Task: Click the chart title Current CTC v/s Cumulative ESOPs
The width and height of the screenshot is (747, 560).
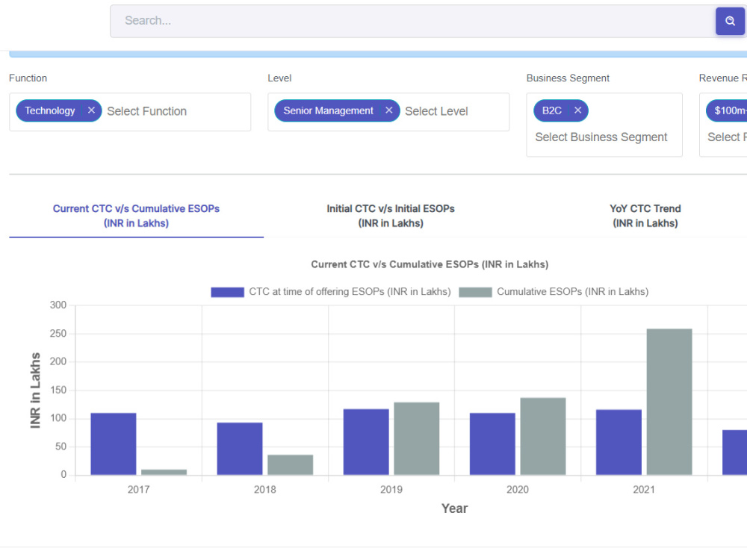Action: tap(430, 264)
